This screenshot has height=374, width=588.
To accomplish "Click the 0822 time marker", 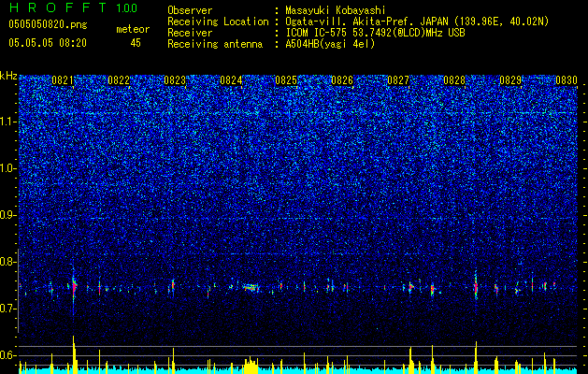I will (x=119, y=80).
